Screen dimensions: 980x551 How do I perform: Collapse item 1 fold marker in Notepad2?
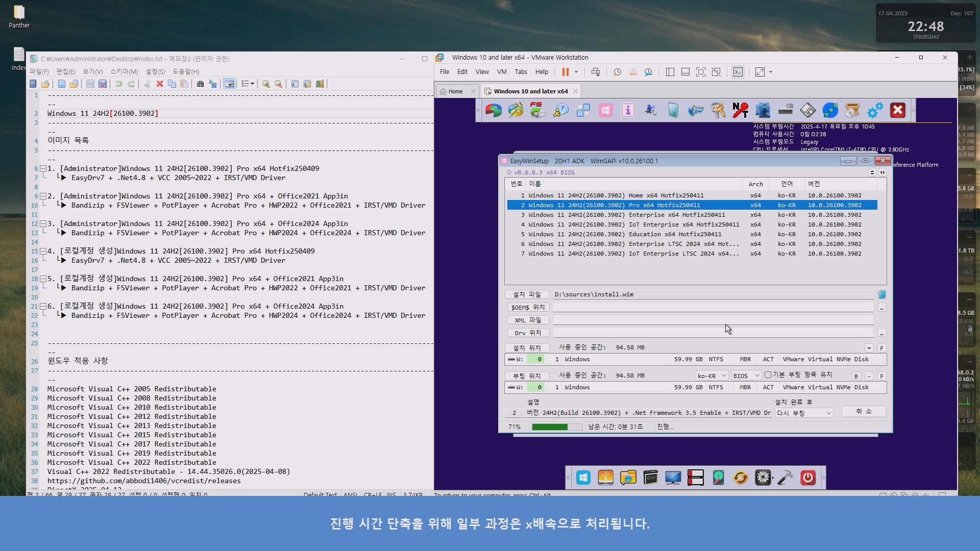[x=43, y=168]
